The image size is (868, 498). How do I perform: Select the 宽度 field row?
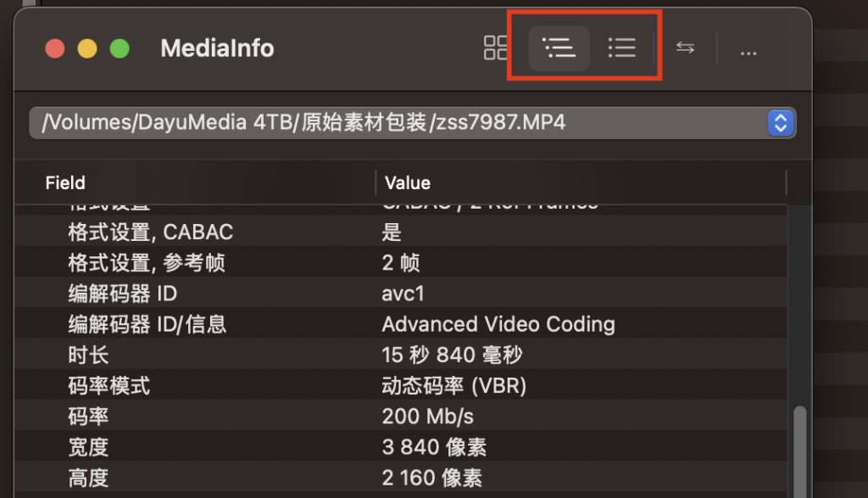(88, 446)
